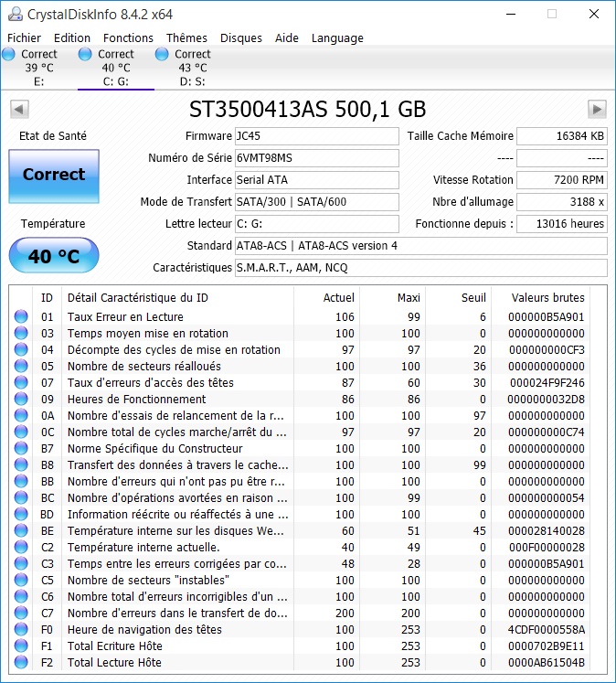The width and height of the screenshot is (616, 683).
Task: Click status orb of attribute B7 row
Action: pyautogui.click(x=21, y=449)
